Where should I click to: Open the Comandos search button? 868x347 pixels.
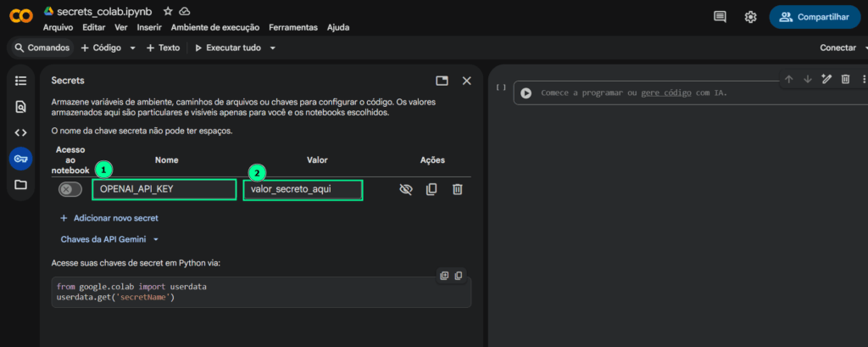pyautogui.click(x=42, y=48)
